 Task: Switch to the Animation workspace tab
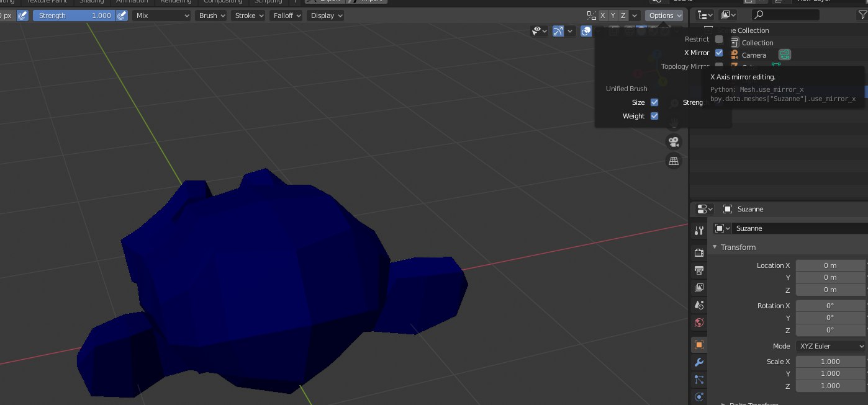pyautogui.click(x=132, y=2)
